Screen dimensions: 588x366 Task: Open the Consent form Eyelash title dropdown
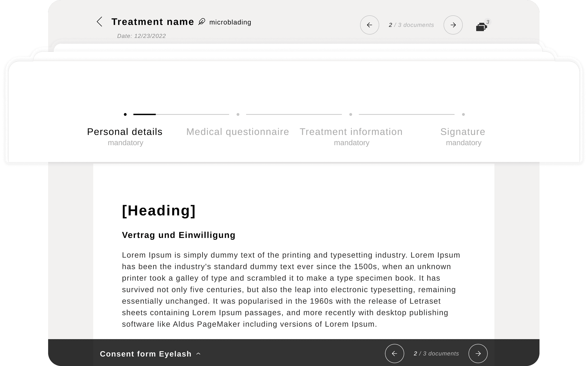145,354
